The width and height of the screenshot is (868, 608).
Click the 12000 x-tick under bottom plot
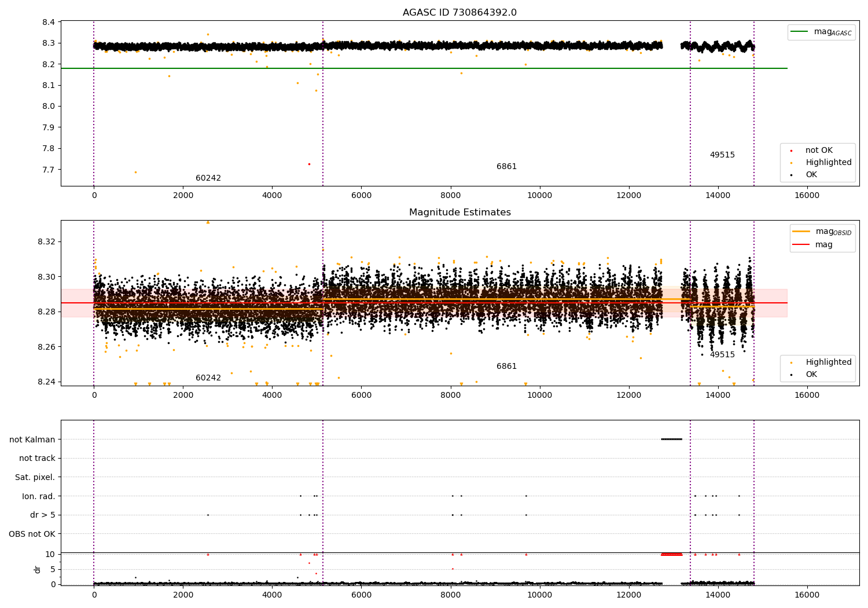pyautogui.click(x=628, y=595)
